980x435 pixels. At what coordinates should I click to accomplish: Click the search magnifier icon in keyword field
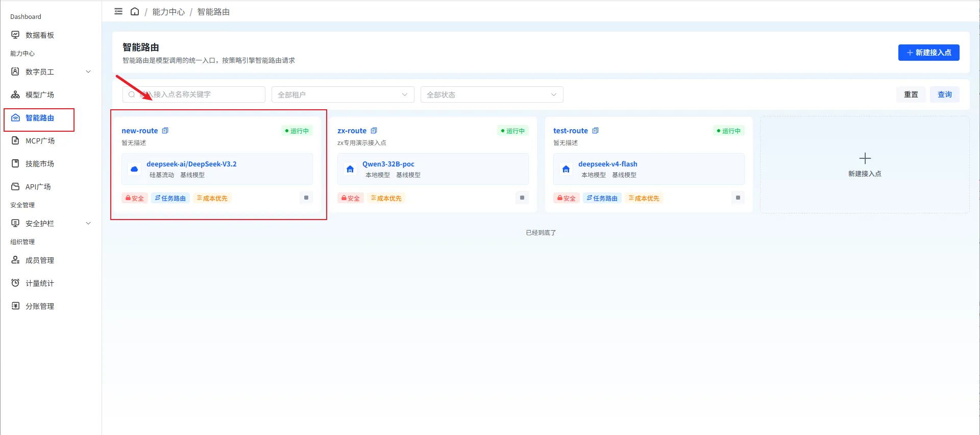[x=132, y=94]
